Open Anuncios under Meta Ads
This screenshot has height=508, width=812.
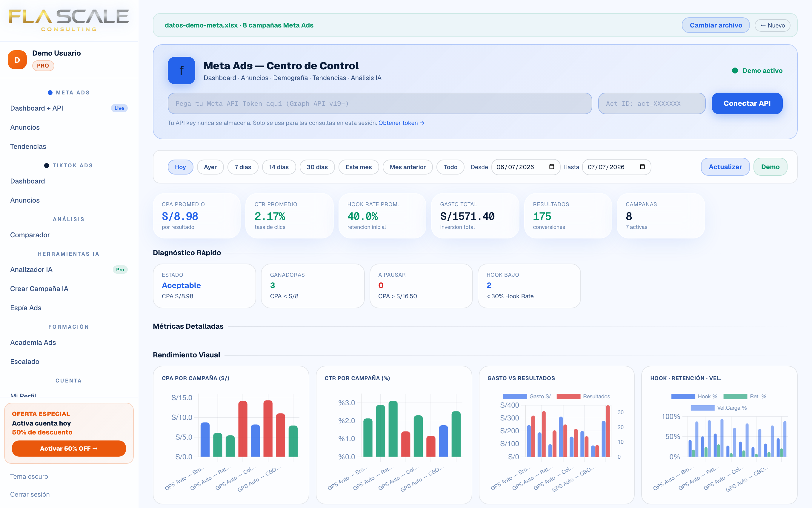coord(69,127)
